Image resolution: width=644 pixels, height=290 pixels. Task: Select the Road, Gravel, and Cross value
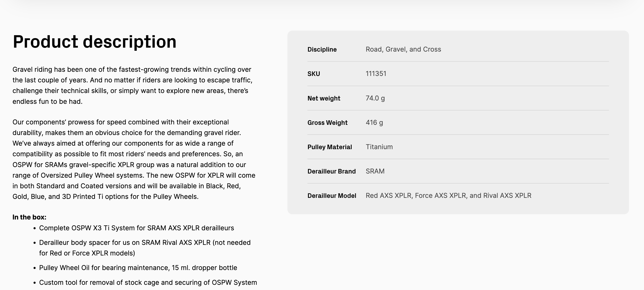tap(403, 49)
